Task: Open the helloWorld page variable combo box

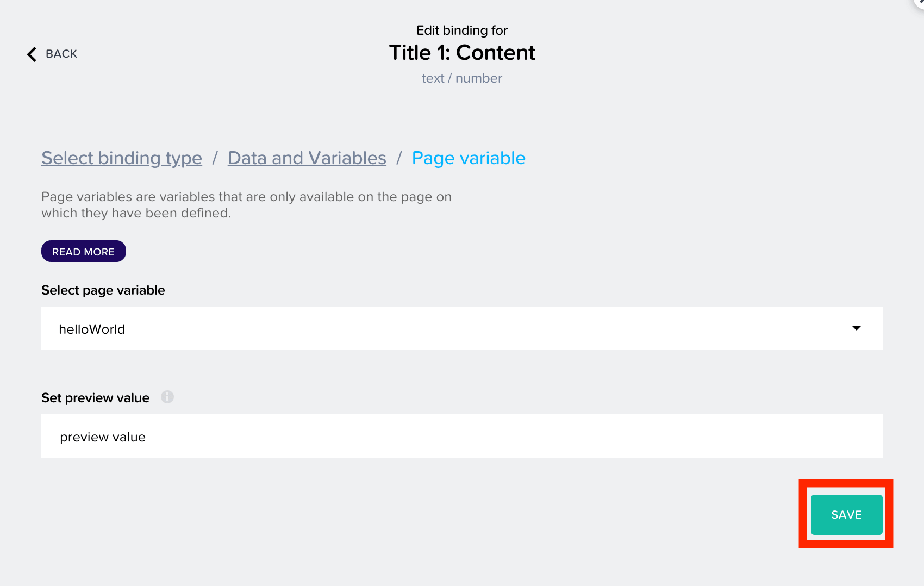Action: pos(462,328)
